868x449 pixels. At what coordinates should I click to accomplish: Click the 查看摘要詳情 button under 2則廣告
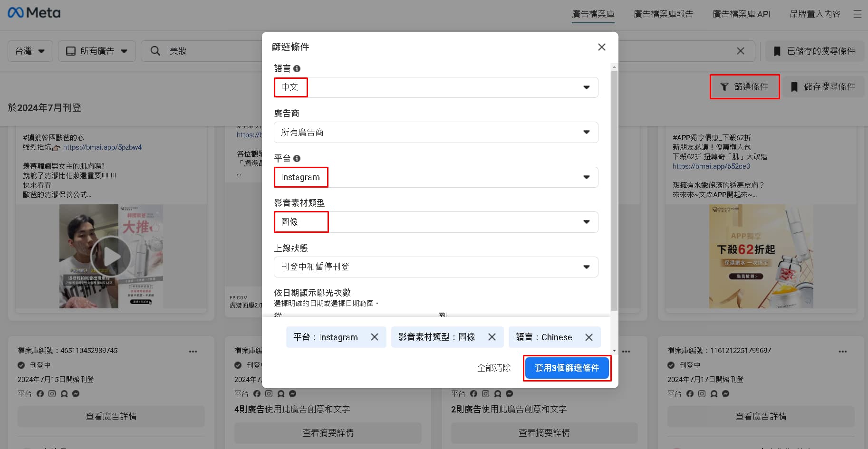pos(544,433)
